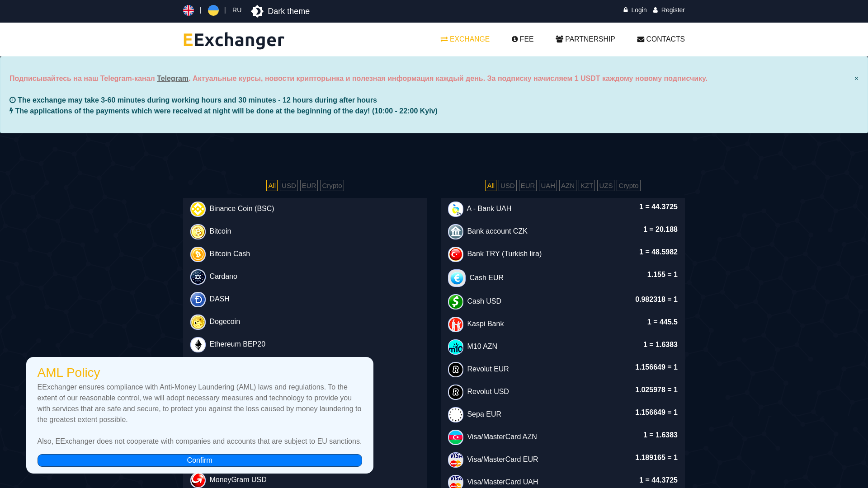Click the A - Bank UAH icon
This screenshot has width=868, height=488.
pyautogui.click(x=456, y=209)
